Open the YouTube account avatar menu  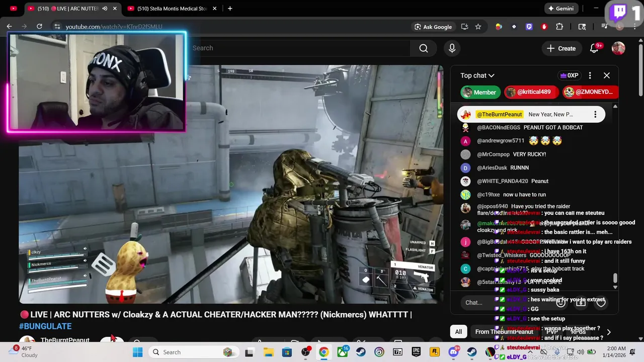[618, 48]
